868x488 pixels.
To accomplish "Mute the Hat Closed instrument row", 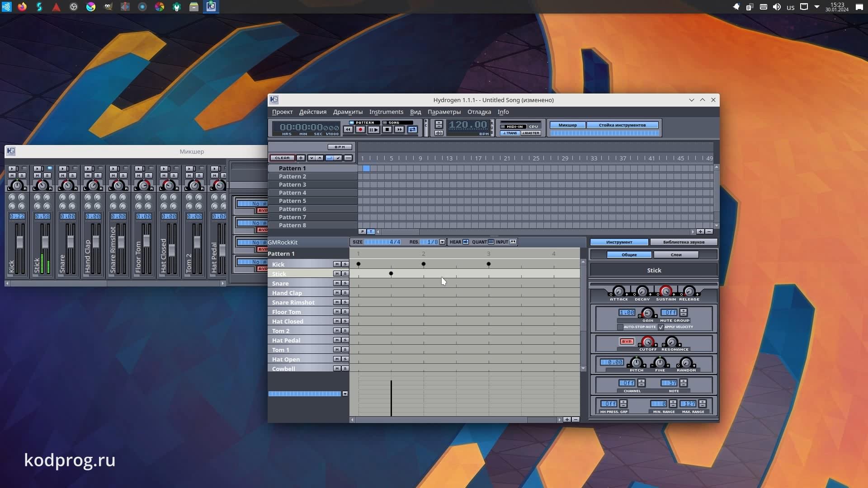I will click(x=337, y=321).
